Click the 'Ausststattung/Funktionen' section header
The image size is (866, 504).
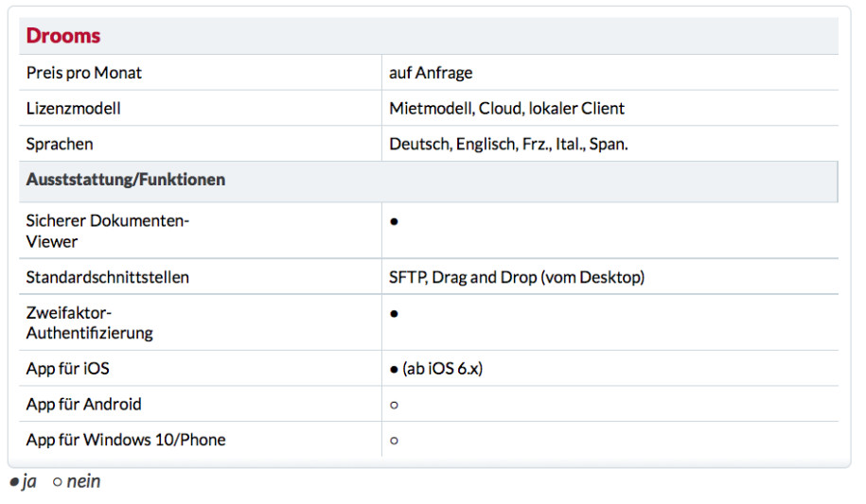tap(125, 180)
